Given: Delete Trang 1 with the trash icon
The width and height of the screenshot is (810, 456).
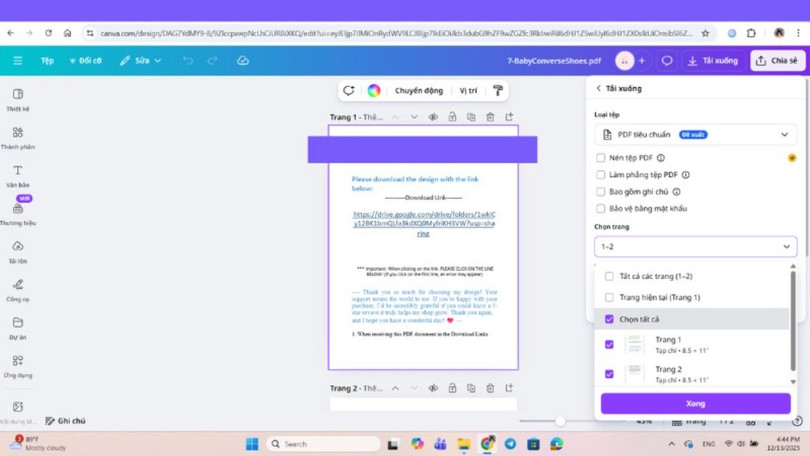Looking at the screenshot, I should click(490, 117).
